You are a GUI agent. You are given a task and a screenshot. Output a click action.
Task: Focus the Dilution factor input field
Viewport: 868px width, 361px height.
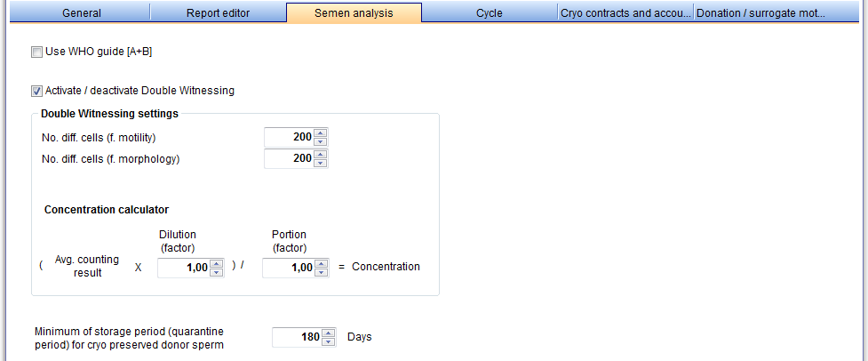tap(184, 268)
